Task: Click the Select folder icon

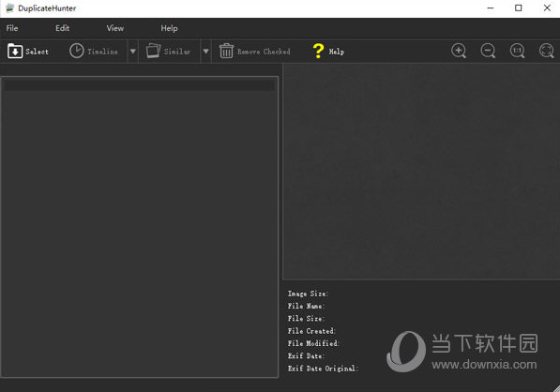Action: (x=15, y=51)
